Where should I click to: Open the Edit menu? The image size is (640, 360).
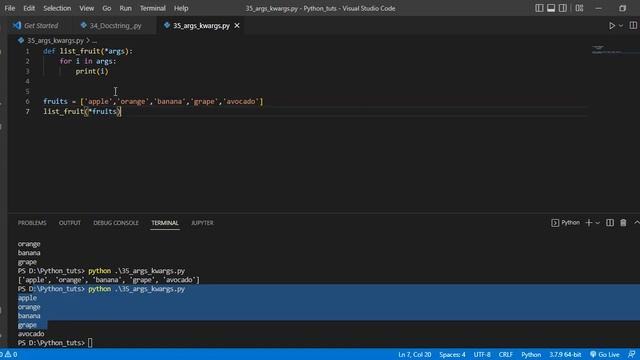(29, 8)
